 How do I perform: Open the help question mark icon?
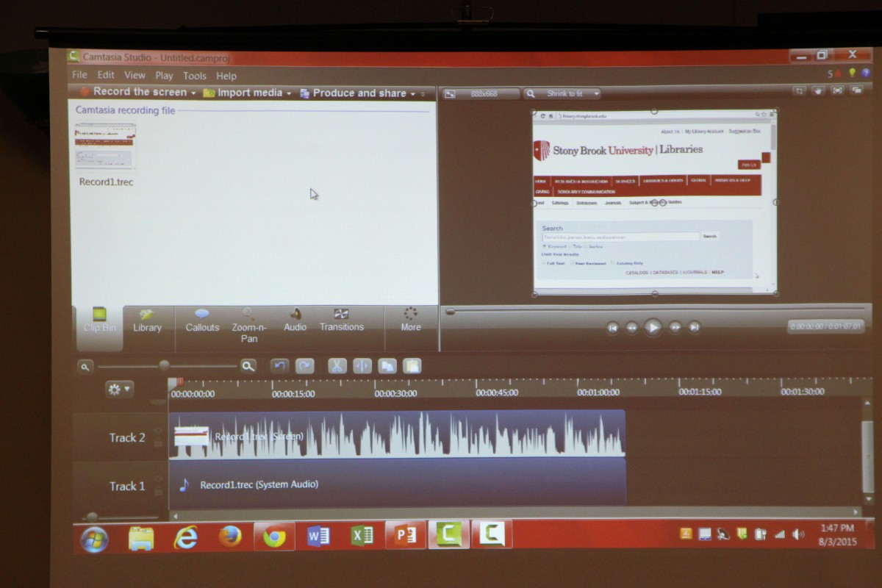pyautogui.click(x=866, y=73)
